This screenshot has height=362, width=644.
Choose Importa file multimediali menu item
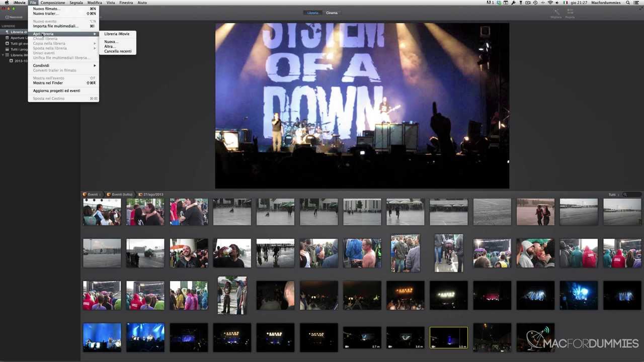[x=63, y=26]
